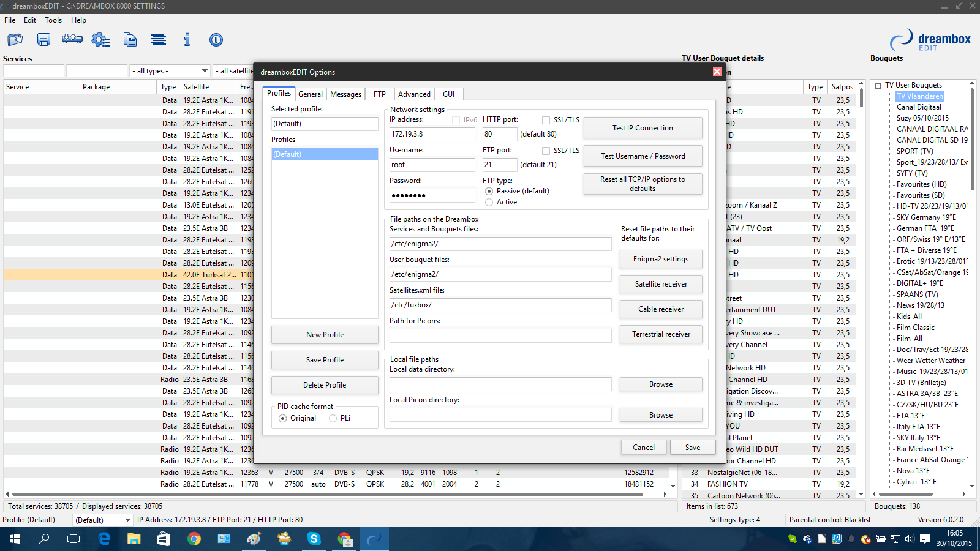Open the 'all types' filter dropdown
The width and height of the screenshot is (980, 551).
170,71
